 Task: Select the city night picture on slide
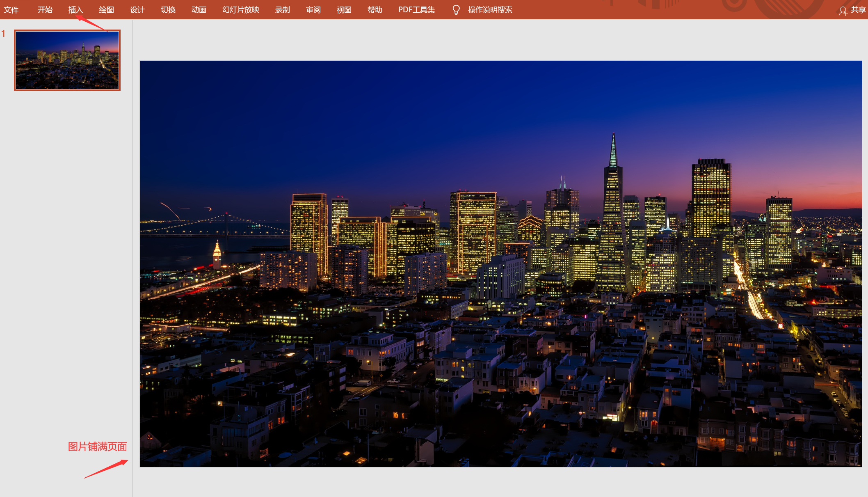pyautogui.click(x=500, y=263)
